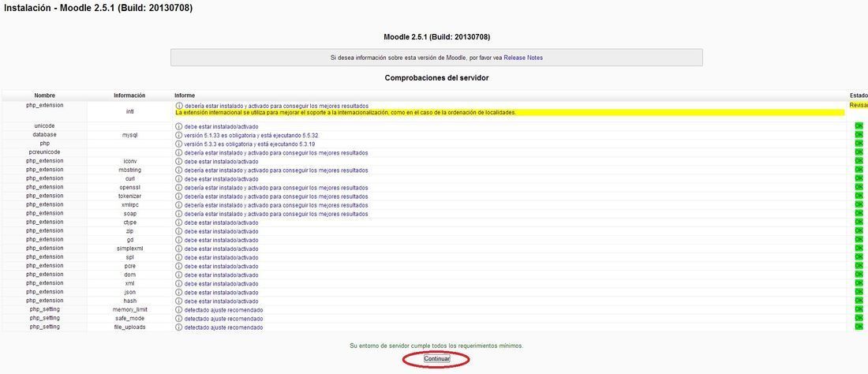The image size is (868, 374).
Task: Click info icon in the json row
Action: (x=179, y=293)
